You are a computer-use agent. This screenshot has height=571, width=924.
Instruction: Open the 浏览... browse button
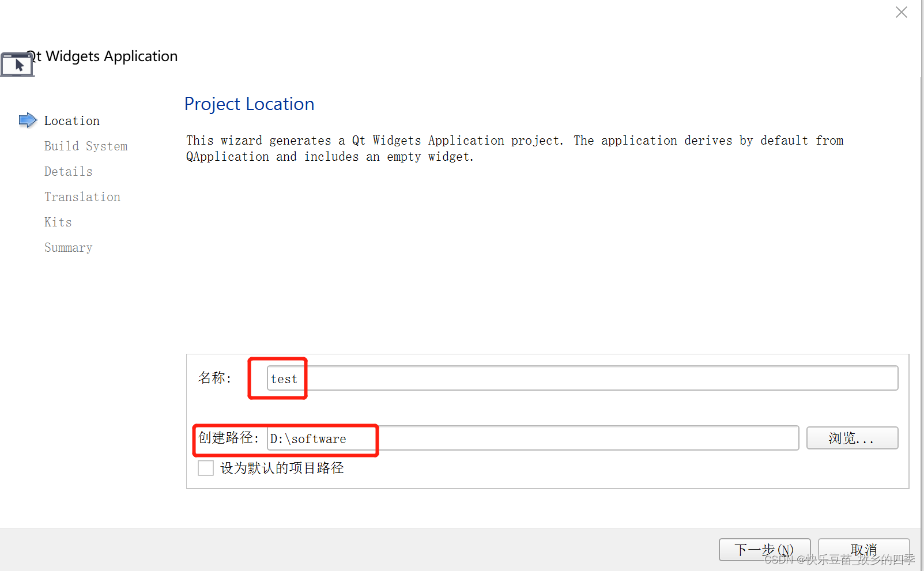point(852,438)
